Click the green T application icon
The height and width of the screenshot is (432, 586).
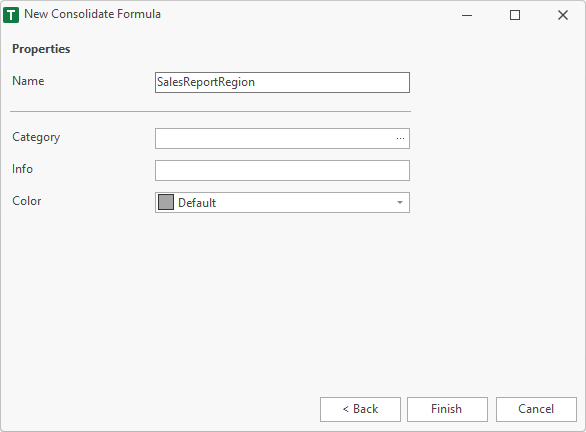pyautogui.click(x=11, y=15)
